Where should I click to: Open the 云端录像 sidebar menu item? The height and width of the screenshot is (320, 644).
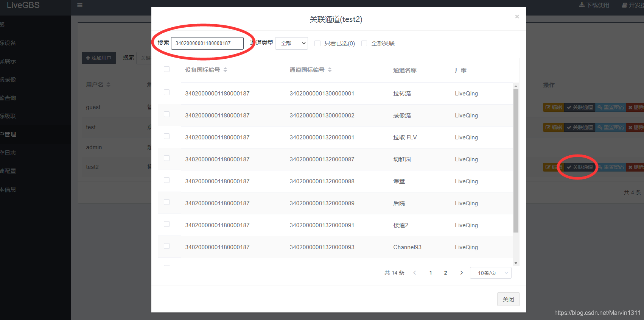tap(36, 79)
